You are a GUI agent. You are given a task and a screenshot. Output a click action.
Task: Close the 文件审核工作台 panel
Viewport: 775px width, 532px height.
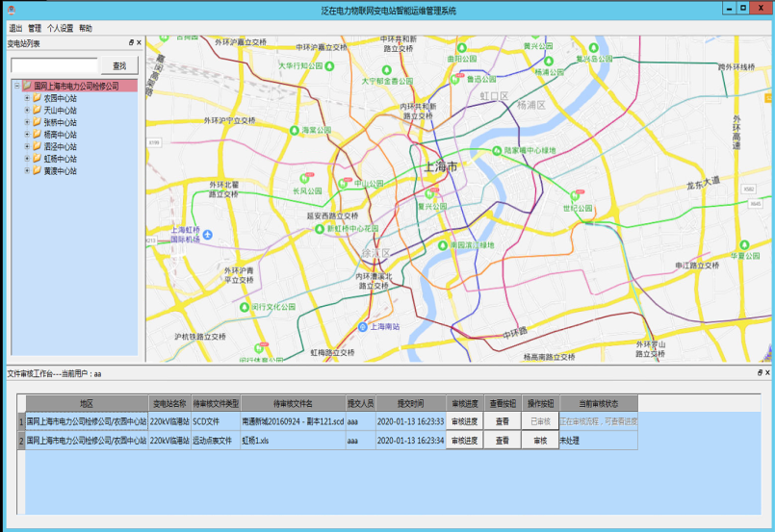coord(767,373)
